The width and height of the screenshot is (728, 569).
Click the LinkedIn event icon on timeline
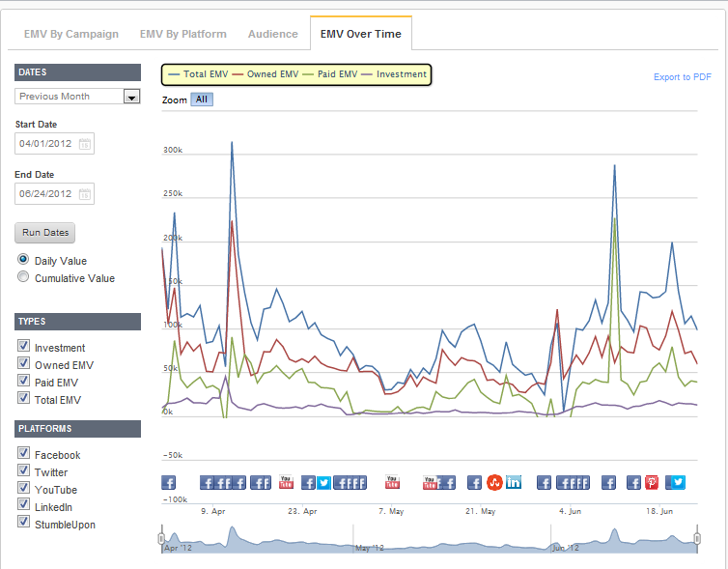(x=513, y=482)
